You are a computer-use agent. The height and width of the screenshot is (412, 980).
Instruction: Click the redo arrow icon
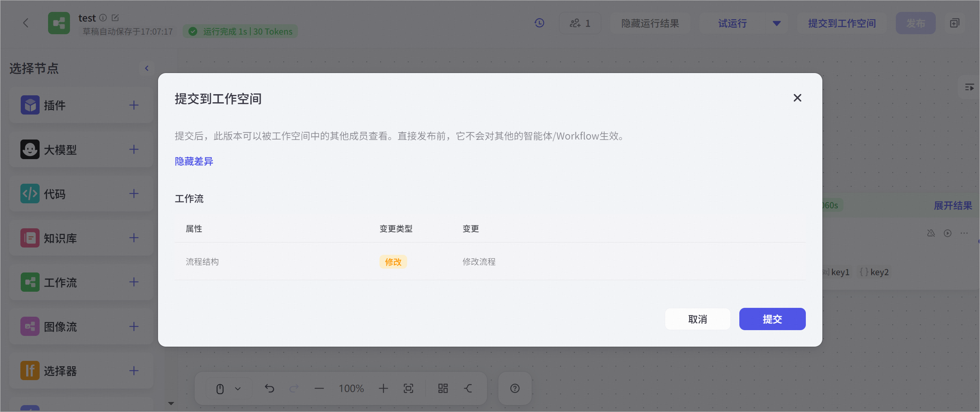pyautogui.click(x=294, y=389)
